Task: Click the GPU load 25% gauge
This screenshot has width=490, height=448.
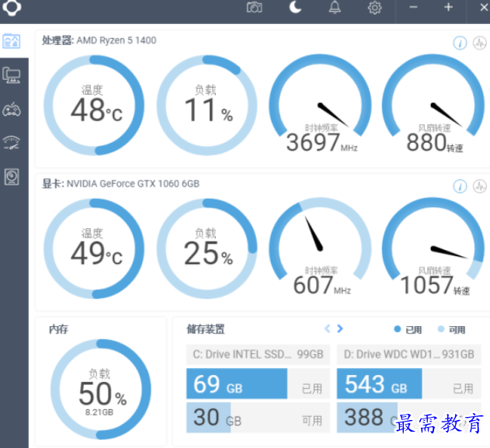Action: [207, 248]
